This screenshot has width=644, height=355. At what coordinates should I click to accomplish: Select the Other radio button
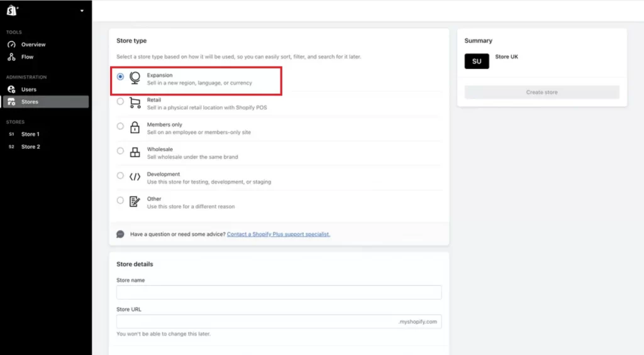(x=120, y=200)
